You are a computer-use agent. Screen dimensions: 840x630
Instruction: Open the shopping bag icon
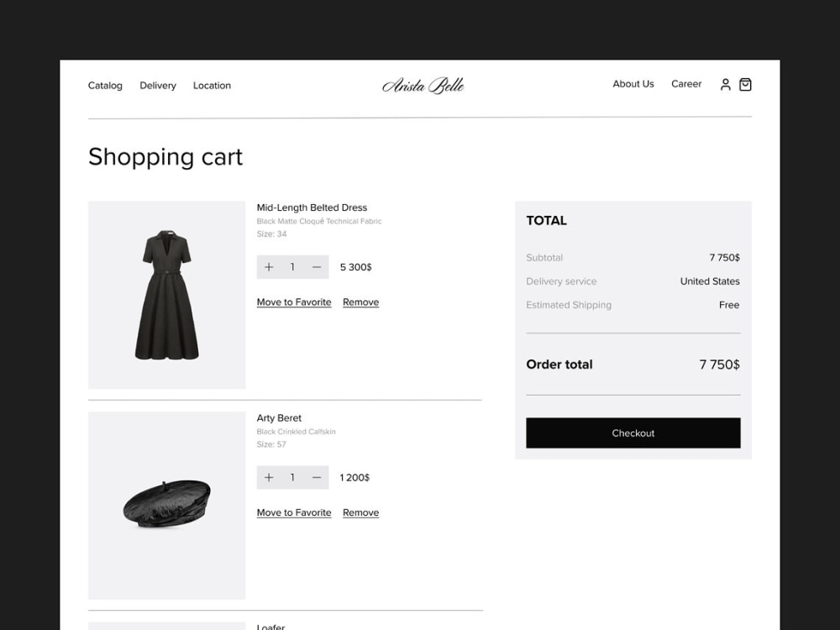[745, 85]
